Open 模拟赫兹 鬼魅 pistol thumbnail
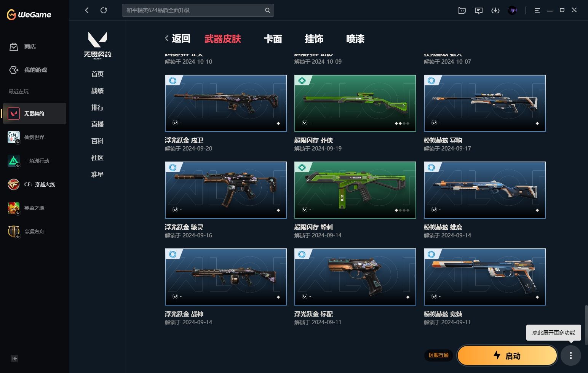Screen dimensions: 588x373 coord(485,277)
